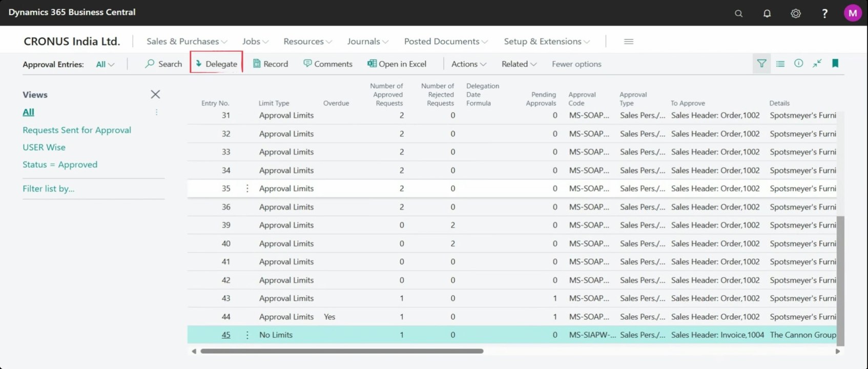This screenshot has width=868, height=369.
Task: Expand the Setup & Extensions menu
Action: 547,42
